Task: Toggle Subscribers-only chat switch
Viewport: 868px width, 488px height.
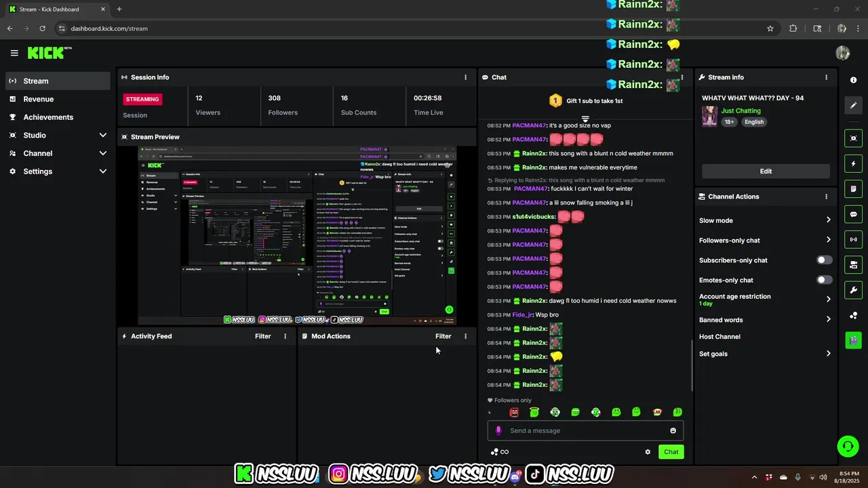Action: point(824,260)
